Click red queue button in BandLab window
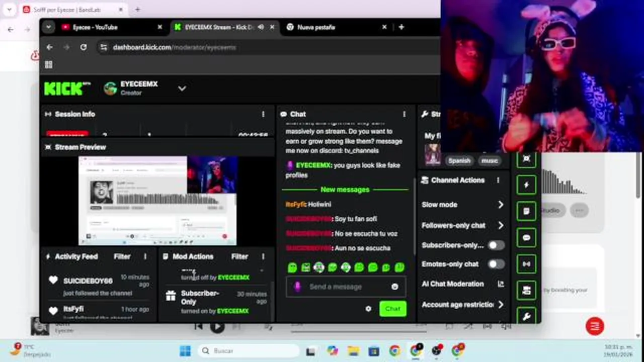This screenshot has height=362, width=644. (x=595, y=326)
